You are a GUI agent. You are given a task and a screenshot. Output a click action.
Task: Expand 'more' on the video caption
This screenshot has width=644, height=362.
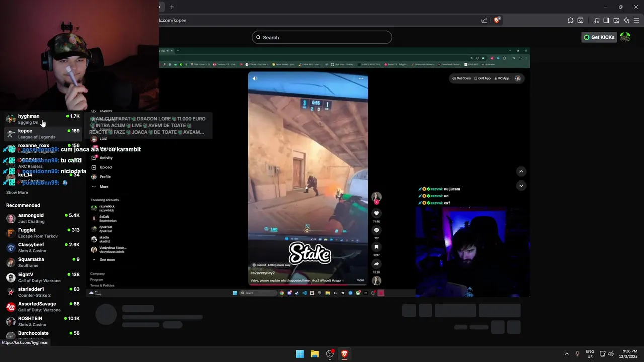point(360,280)
